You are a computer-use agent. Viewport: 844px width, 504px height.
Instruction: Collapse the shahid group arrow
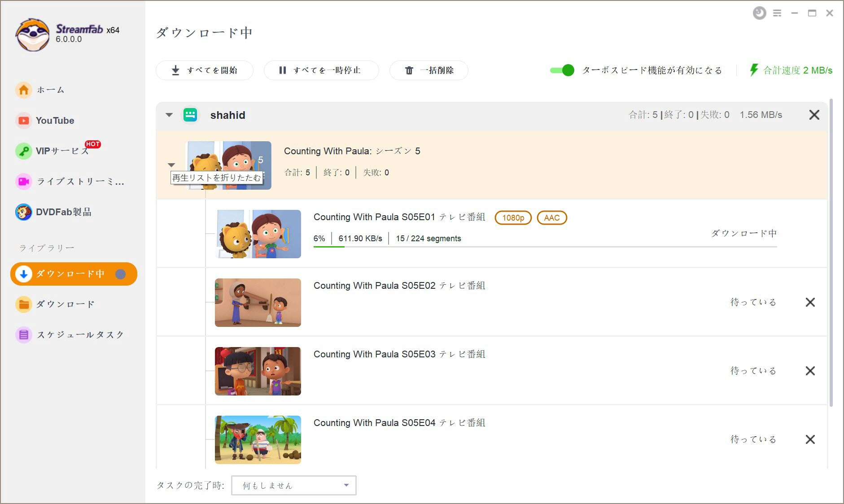tap(169, 115)
